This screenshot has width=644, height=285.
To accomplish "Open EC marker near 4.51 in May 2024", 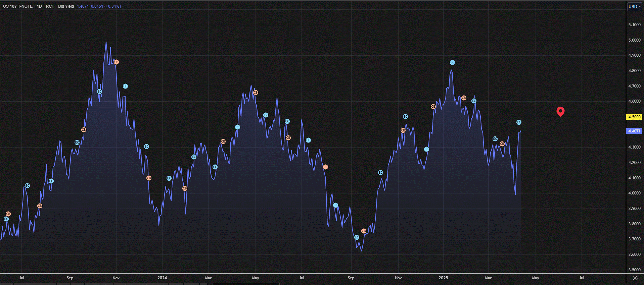I will pyautogui.click(x=266, y=115).
